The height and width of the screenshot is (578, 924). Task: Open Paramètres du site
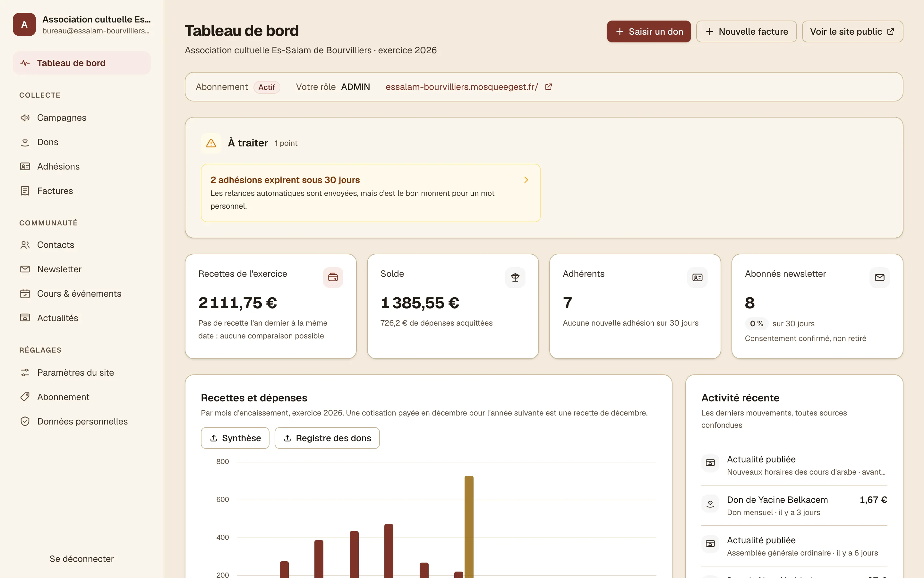[82, 373]
